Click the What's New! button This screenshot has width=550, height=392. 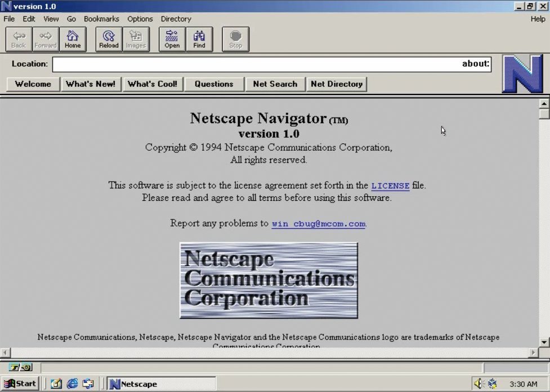click(x=91, y=84)
